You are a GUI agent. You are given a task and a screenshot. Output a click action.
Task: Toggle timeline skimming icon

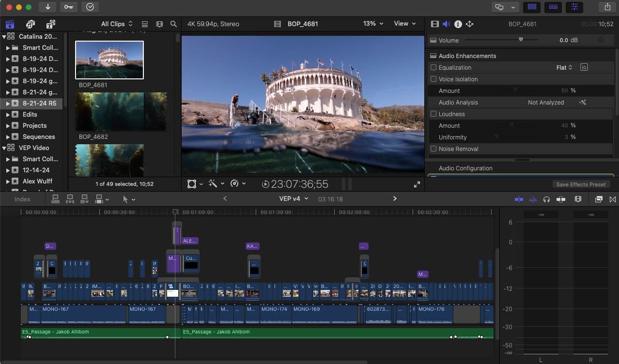click(519, 199)
